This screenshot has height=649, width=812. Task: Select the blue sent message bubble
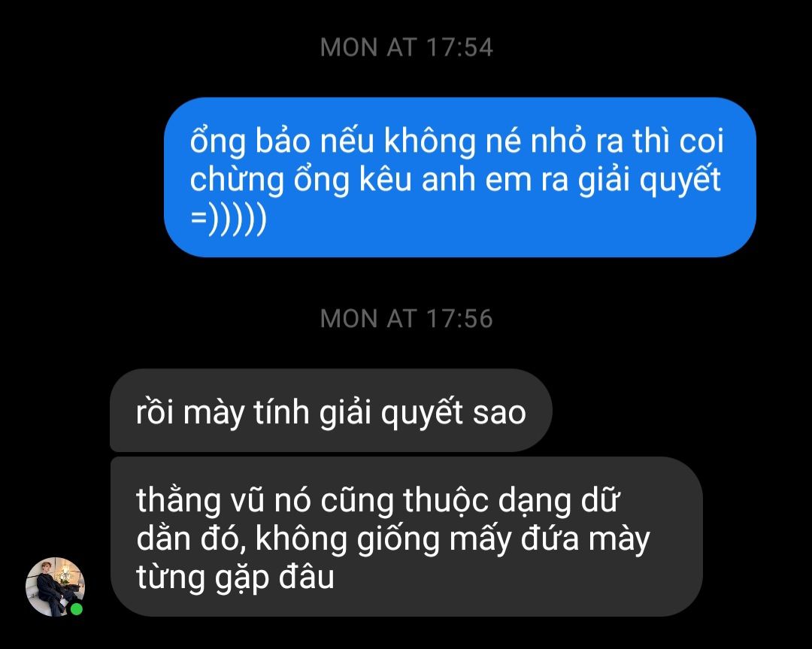coord(460,177)
